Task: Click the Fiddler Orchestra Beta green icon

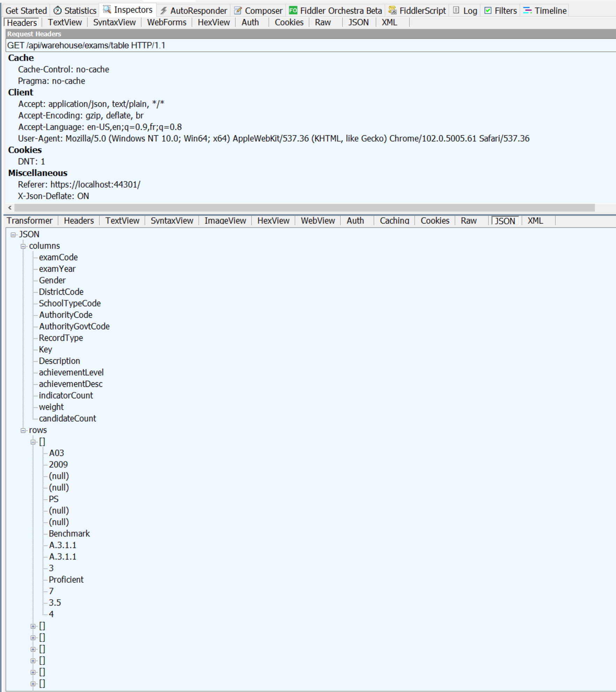Action: point(293,10)
